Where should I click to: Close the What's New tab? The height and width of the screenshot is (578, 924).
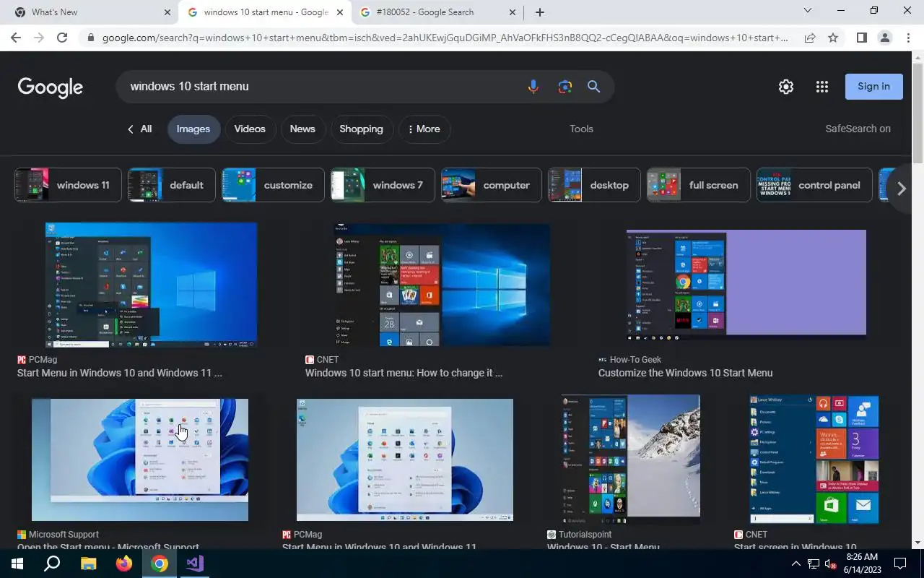point(167,12)
